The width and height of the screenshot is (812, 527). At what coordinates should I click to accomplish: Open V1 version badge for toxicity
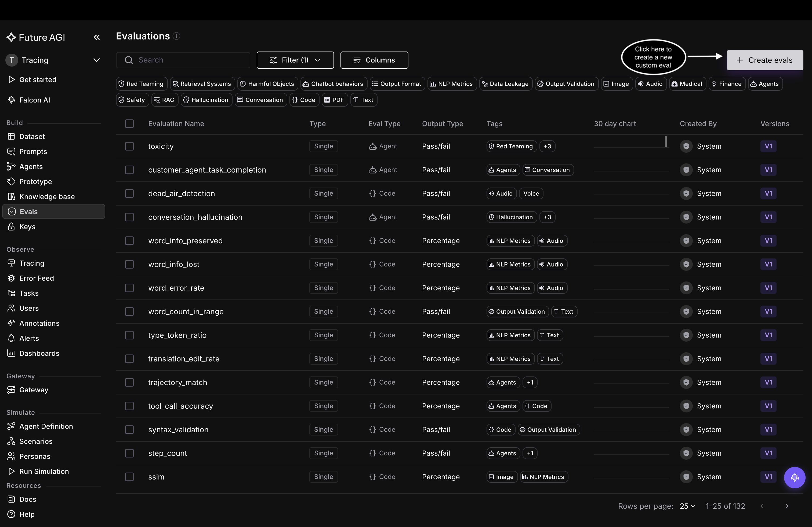(768, 146)
